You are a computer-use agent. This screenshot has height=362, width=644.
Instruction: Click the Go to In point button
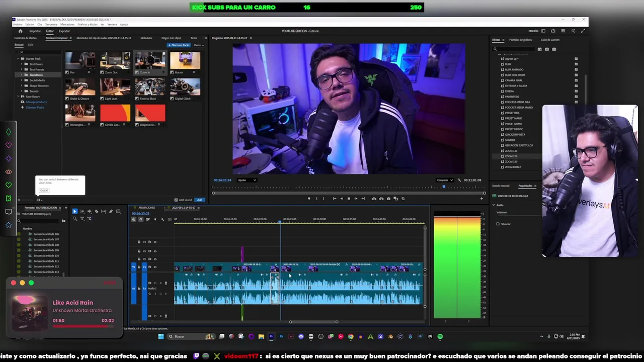(335, 199)
